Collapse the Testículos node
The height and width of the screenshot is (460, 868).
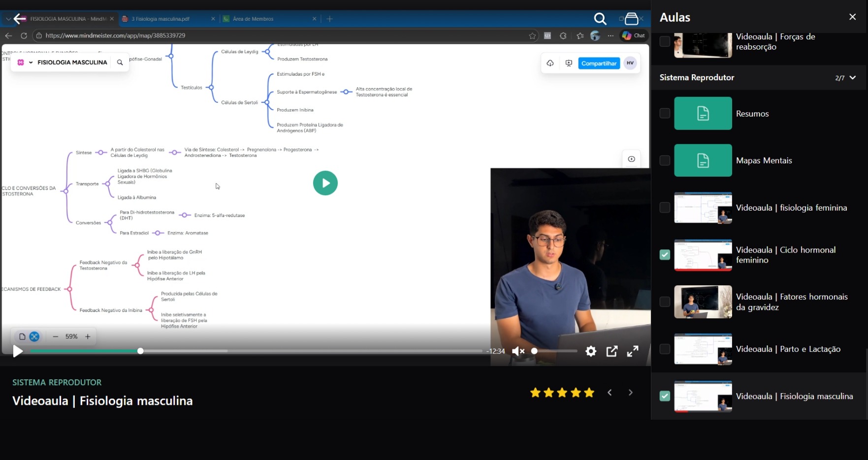(x=211, y=88)
